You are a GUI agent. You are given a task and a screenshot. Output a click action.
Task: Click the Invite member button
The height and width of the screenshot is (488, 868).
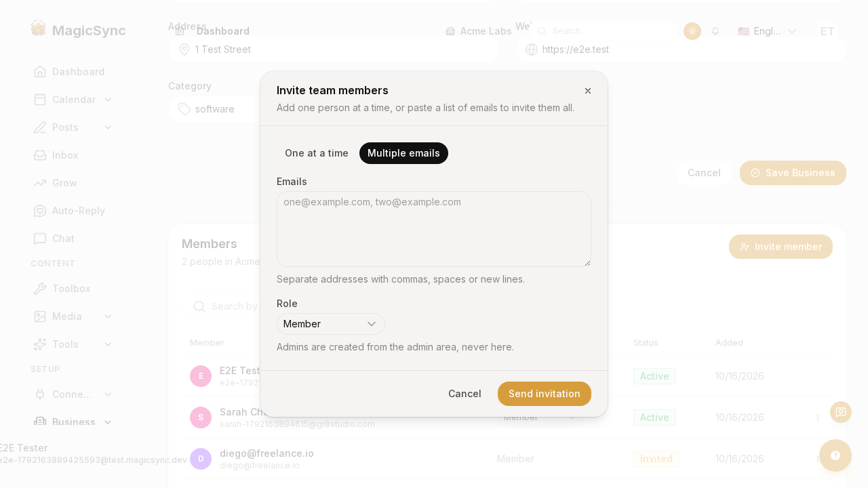coord(781,247)
